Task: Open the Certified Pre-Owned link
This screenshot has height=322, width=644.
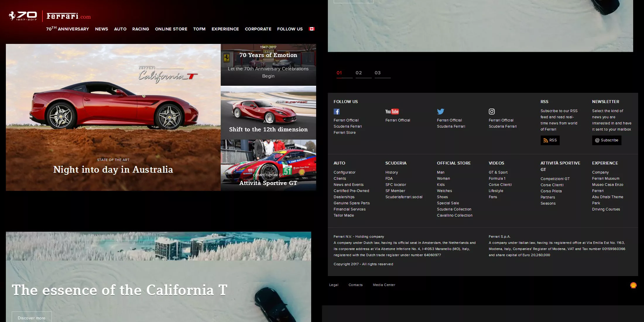Action: click(x=351, y=191)
